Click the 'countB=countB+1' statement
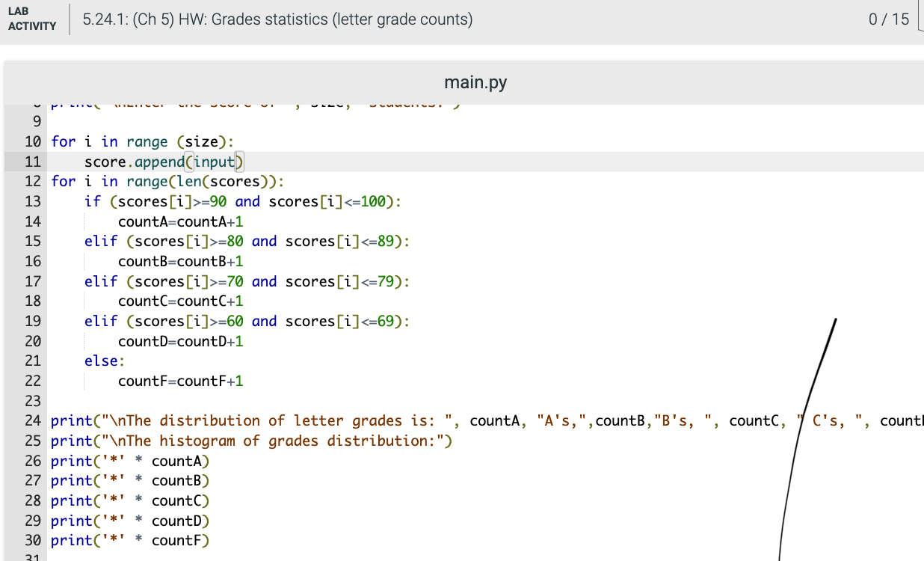This screenshot has width=924, height=561. point(181,261)
